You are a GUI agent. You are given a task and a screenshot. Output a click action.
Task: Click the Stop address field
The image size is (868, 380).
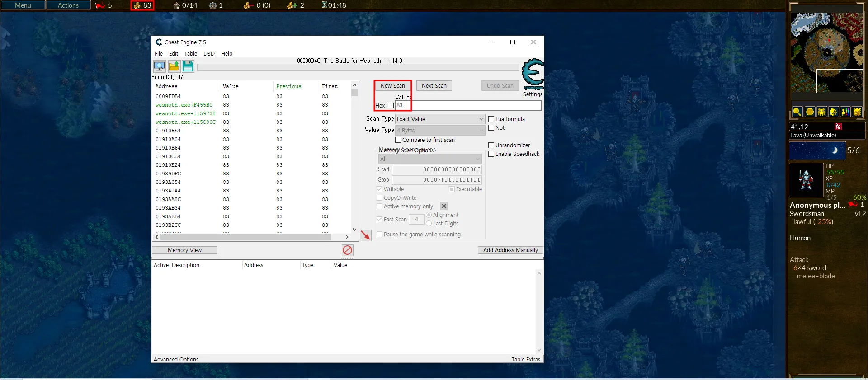(437, 180)
